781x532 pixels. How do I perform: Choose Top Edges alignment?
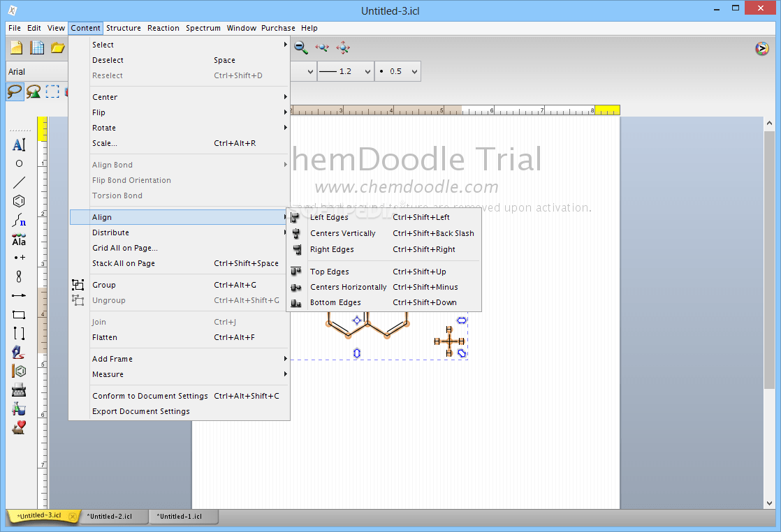pyautogui.click(x=384, y=272)
